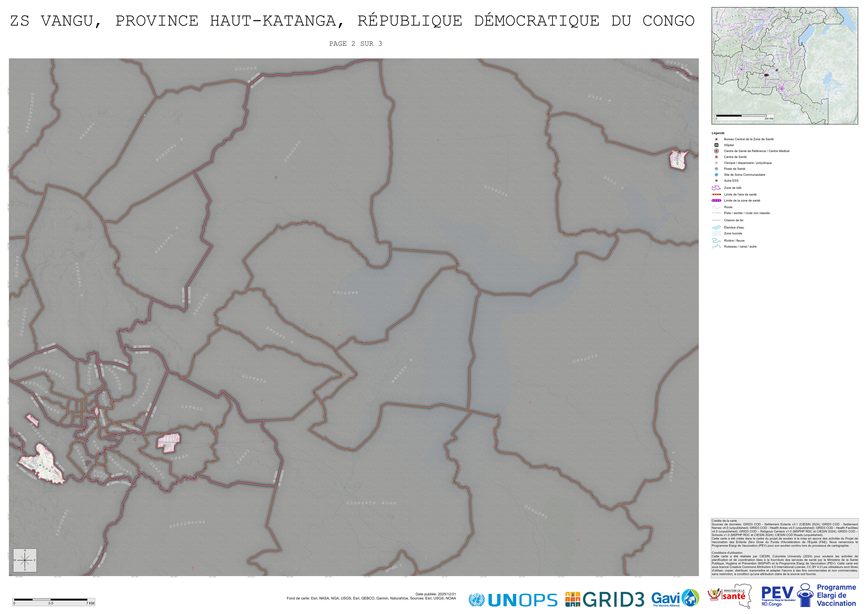Click the KAMATANDA map label
The height and width of the screenshot is (614, 868).
141,393
